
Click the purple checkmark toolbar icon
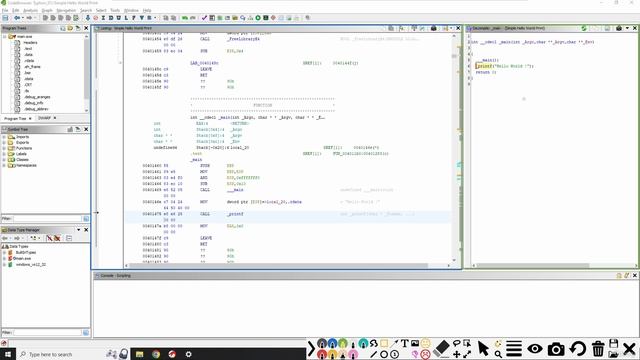(204, 18)
